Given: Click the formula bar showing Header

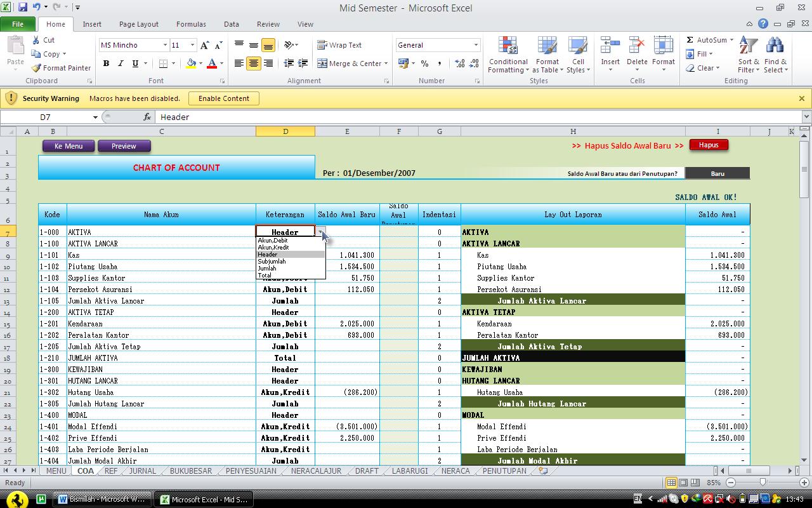Looking at the screenshot, I should coord(478,117).
